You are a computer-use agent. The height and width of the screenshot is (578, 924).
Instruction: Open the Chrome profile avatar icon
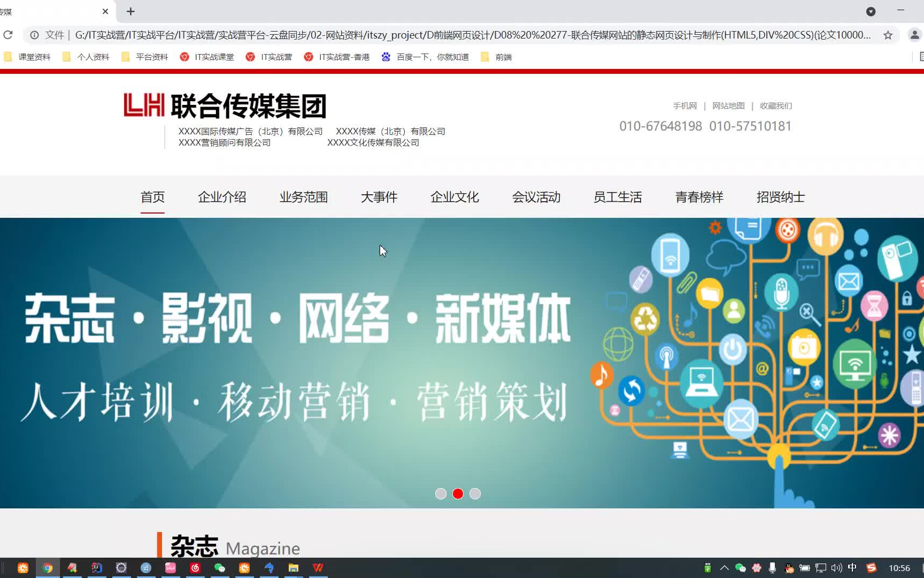click(914, 35)
